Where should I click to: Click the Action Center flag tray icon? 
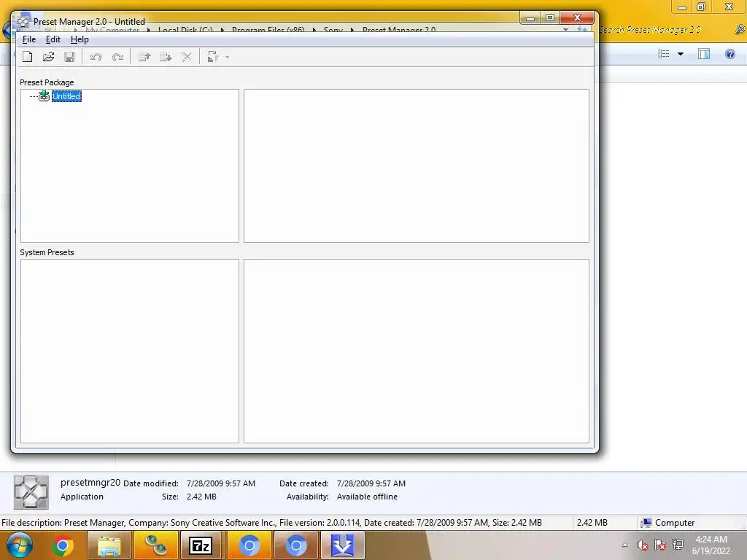(x=659, y=545)
